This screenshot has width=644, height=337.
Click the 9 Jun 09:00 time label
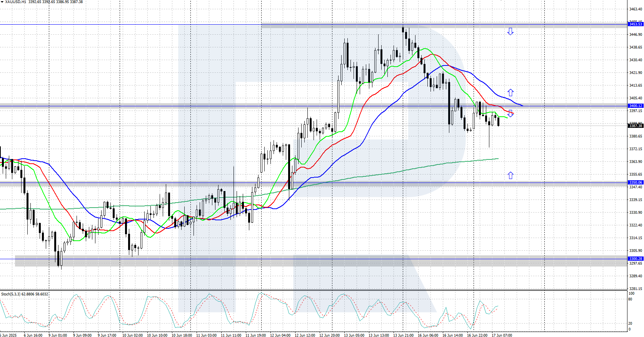coord(82,335)
